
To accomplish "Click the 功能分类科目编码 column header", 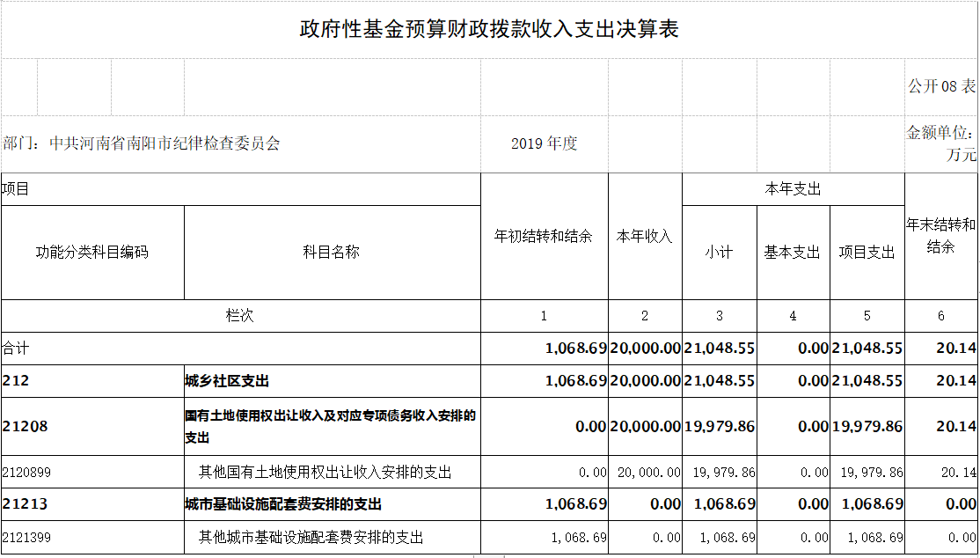I will coord(91,252).
